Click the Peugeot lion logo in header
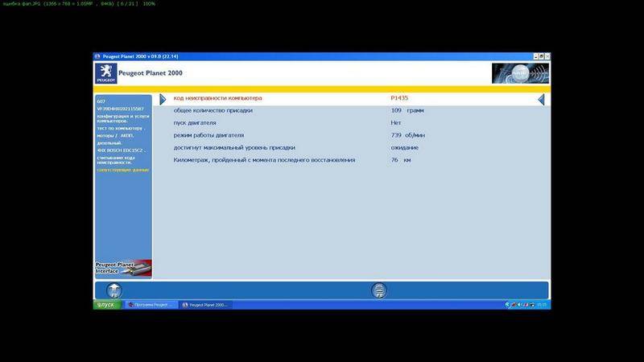This screenshot has height=362, width=644. click(105, 73)
